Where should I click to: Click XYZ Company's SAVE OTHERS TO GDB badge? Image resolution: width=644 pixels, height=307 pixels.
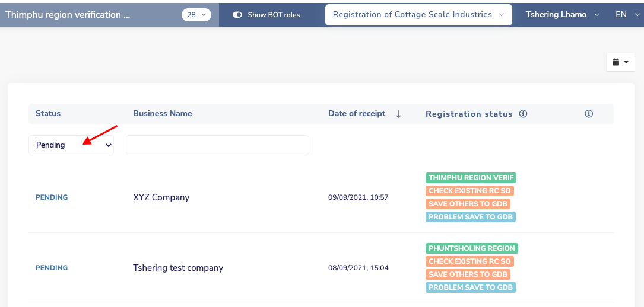tap(468, 204)
